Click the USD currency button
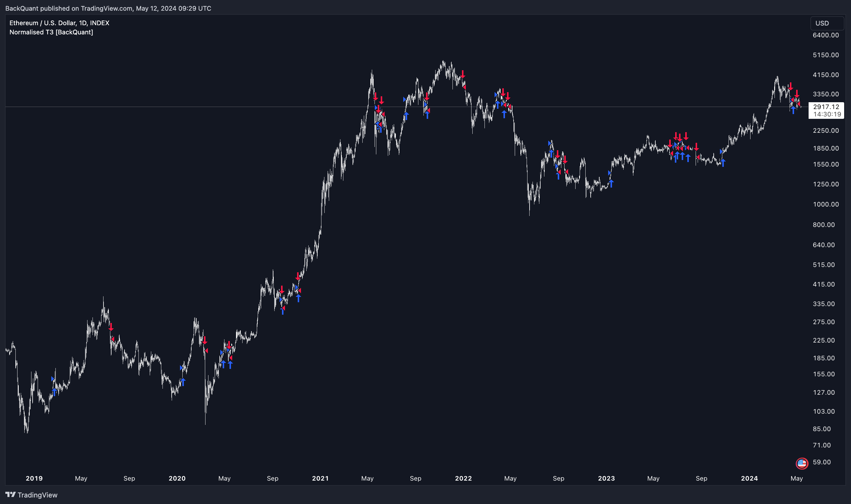Viewport: 851px width, 504px height. coord(827,23)
